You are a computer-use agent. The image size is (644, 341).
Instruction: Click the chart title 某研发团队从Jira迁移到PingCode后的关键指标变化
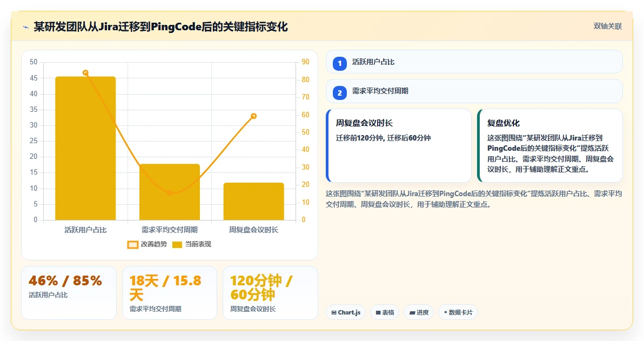coord(160,26)
